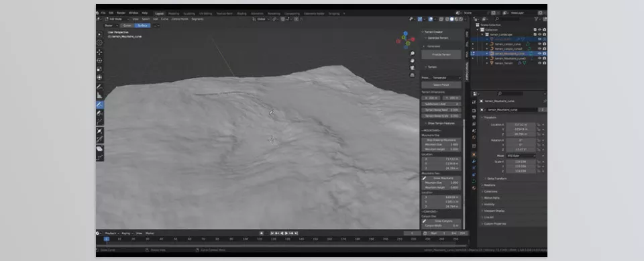
Task: Toggle visibility eye of terrain_Terrain object
Action: tap(539, 63)
